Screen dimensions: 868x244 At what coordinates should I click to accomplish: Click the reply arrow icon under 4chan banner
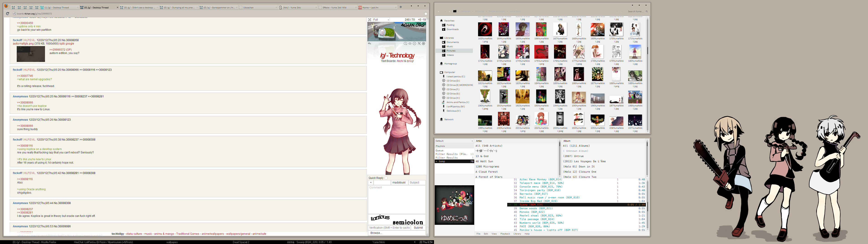tap(369, 43)
